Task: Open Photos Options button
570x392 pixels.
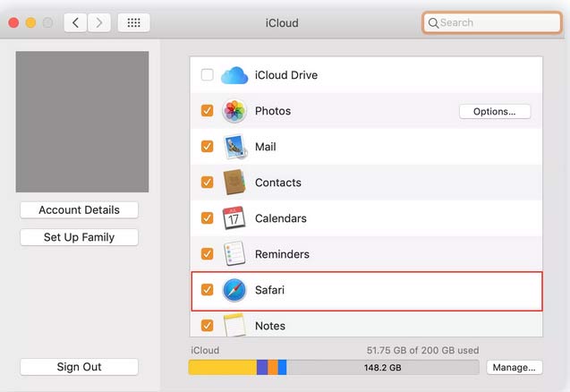Action: [495, 111]
